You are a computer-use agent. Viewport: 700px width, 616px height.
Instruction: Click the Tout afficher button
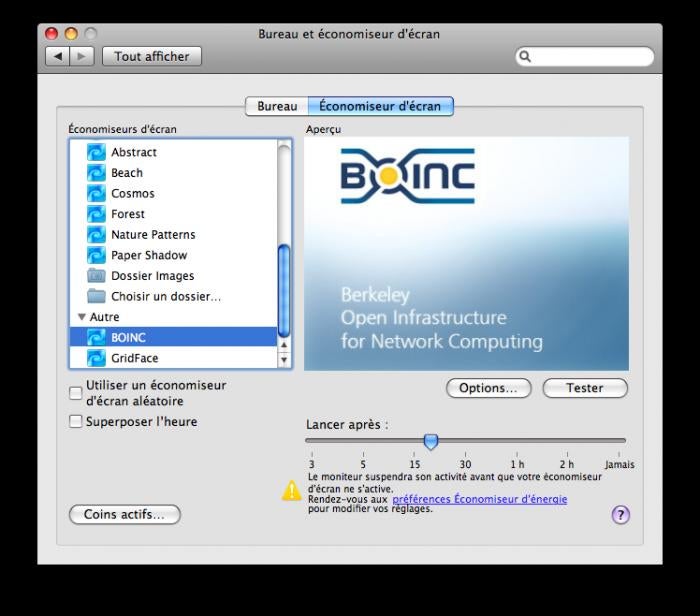tap(152, 57)
